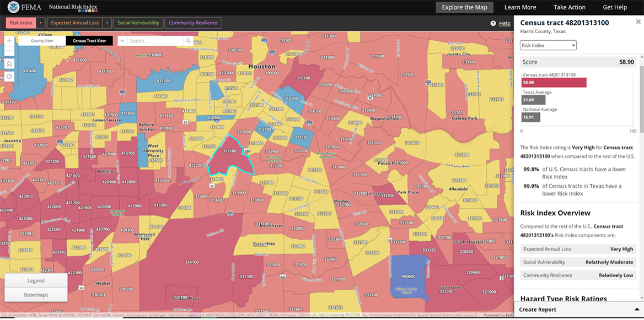Go to the Take Action page
This screenshot has width=644, height=320.
(x=569, y=7)
